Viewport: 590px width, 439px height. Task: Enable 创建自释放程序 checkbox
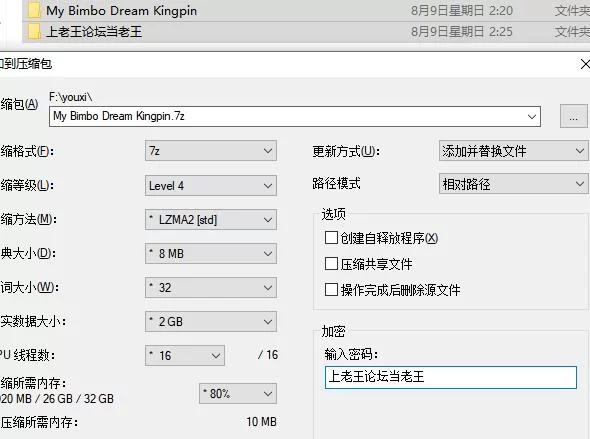point(331,238)
